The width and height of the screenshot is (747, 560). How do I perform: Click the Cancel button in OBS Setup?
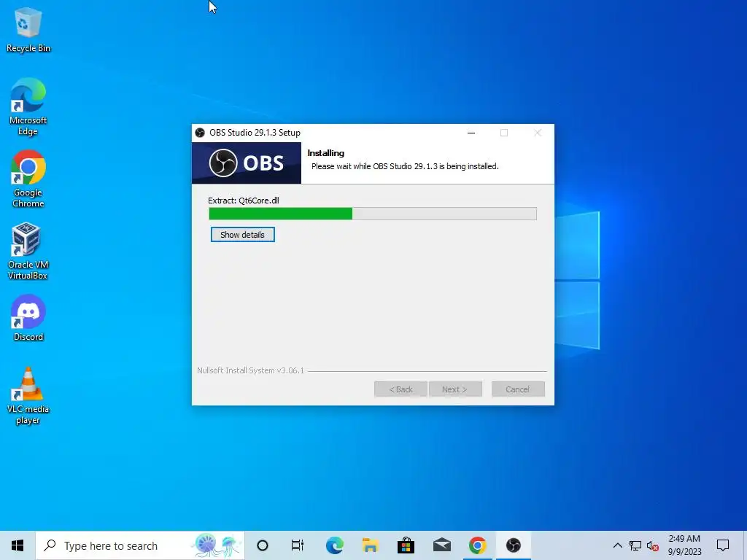pyautogui.click(x=518, y=389)
